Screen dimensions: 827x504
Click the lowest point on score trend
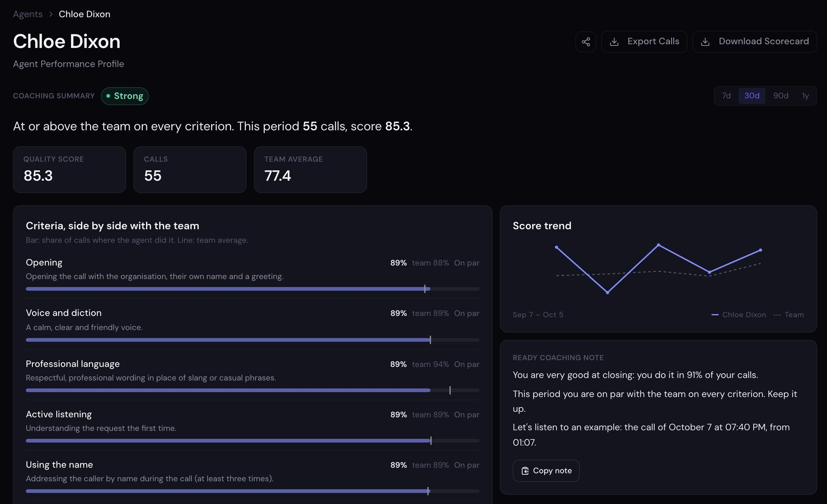click(607, 293)
